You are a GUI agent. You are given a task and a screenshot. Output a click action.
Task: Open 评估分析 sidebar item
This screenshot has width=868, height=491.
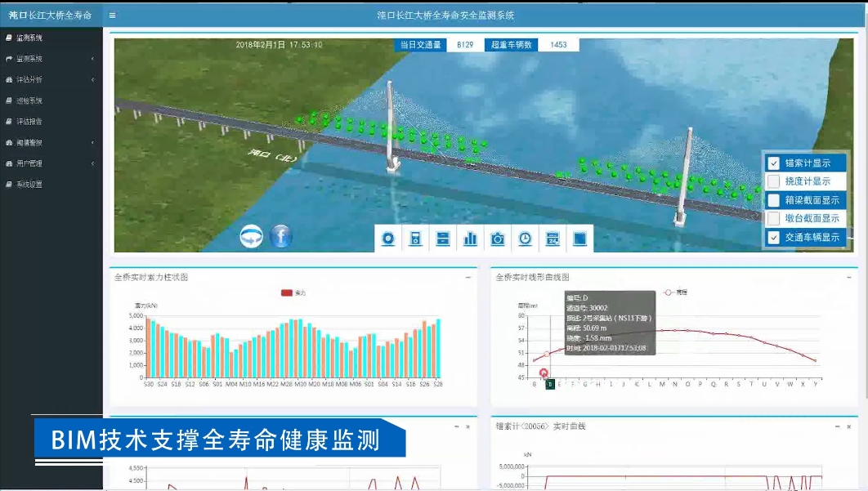pyautogui.click(x=51, y=80)
